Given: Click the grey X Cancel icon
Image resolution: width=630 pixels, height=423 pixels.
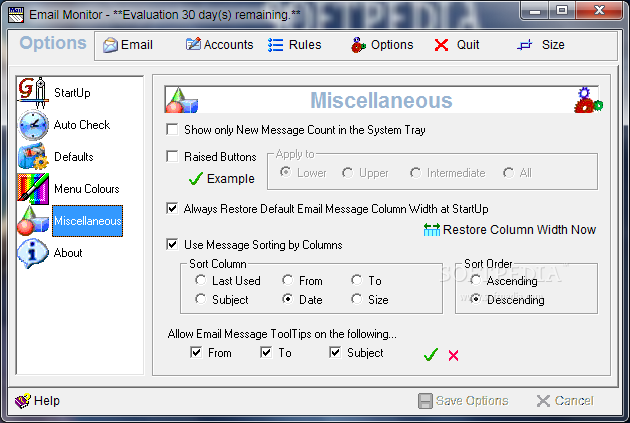Looking at the screenshot, I should click(543, 401).
